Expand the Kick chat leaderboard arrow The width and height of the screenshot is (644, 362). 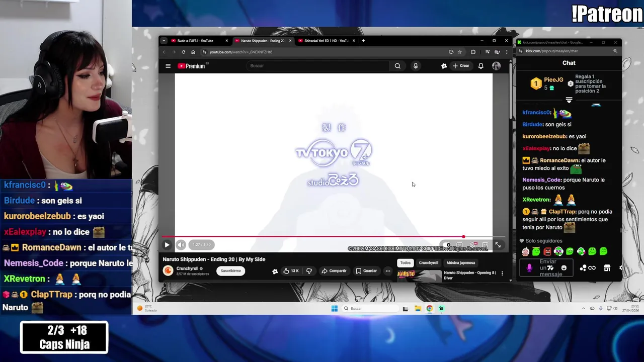pos(569,100)
